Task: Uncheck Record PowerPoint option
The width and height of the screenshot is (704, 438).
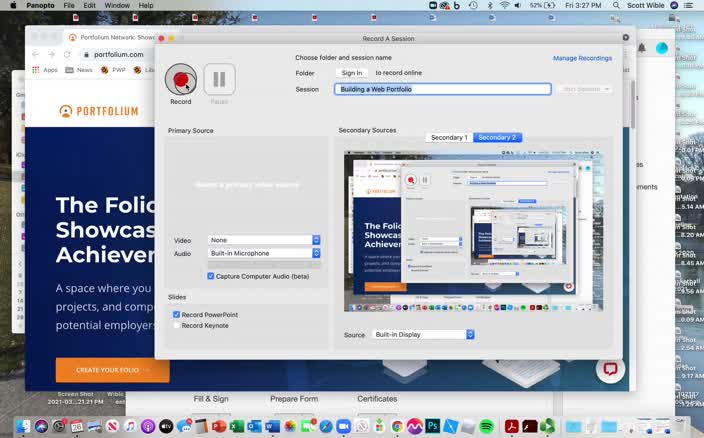Action: [x=177, y=314]
